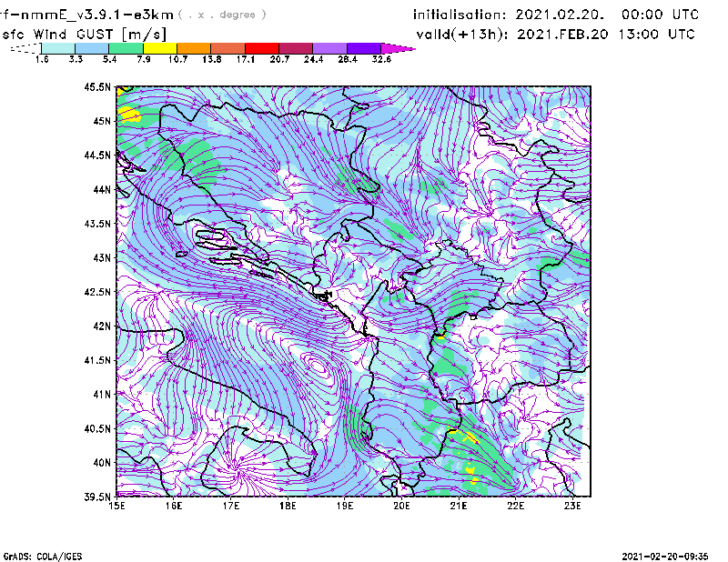Screen dimensions: 728x562
Task: Click the 40.5N latitude label
Action: [x=97, y=429]
